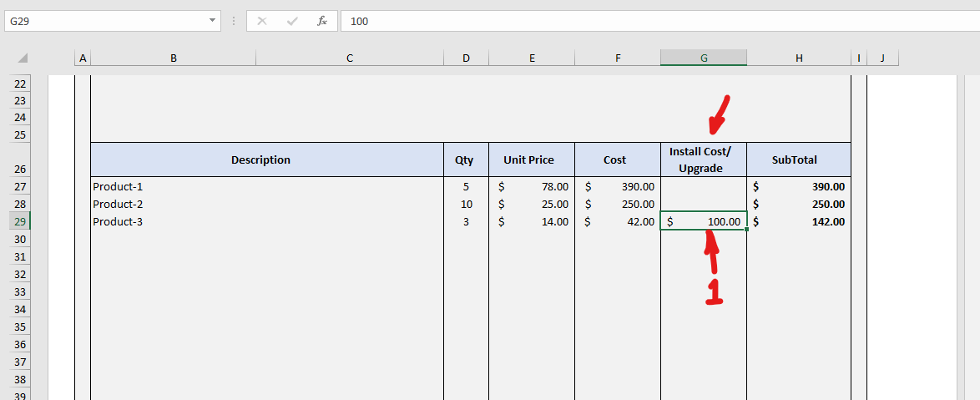Select the Product-2 cell

pyautogui.click(x=267, y=204)
